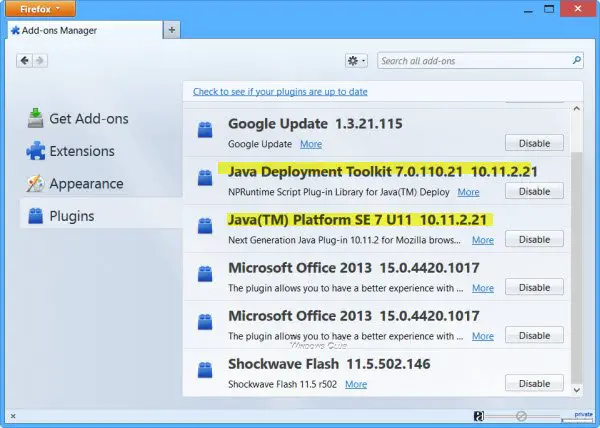Click the Extensions puzzle piece icon
The image size is (600, 428).
pyautogui.click(x=36, y=151)
